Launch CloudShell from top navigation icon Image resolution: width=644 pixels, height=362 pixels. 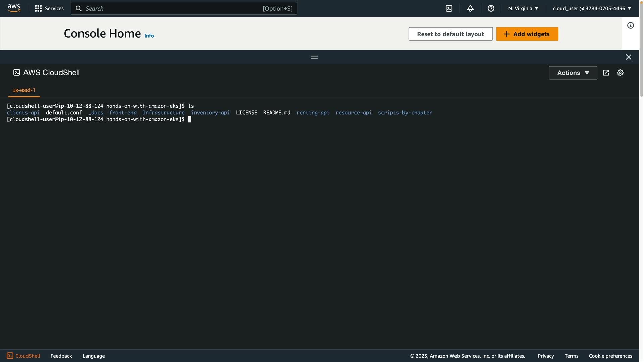coord(449,8)
